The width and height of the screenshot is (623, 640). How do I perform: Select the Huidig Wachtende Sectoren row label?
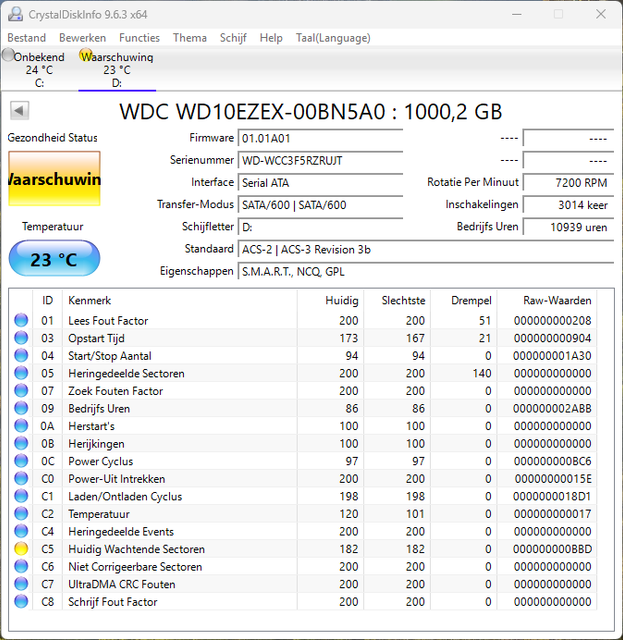tap(136, 549)
